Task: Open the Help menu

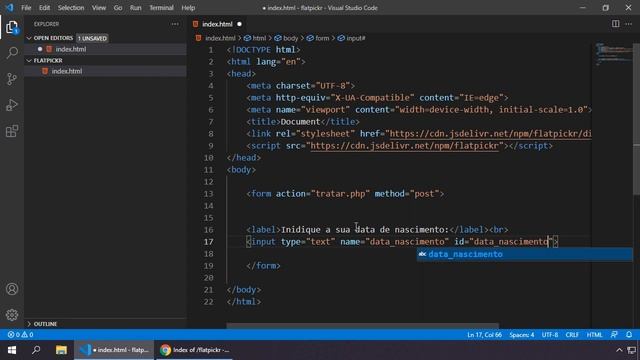Action: click(188, 8)
